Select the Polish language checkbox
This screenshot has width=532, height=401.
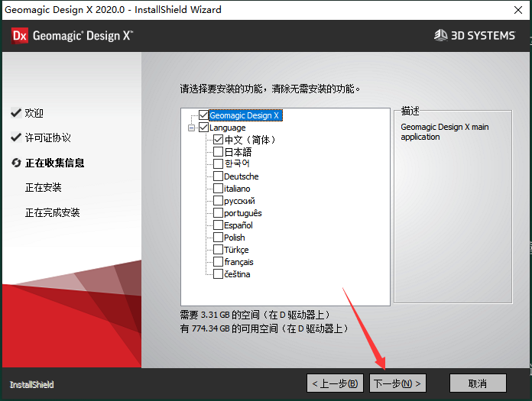[218, 238]
